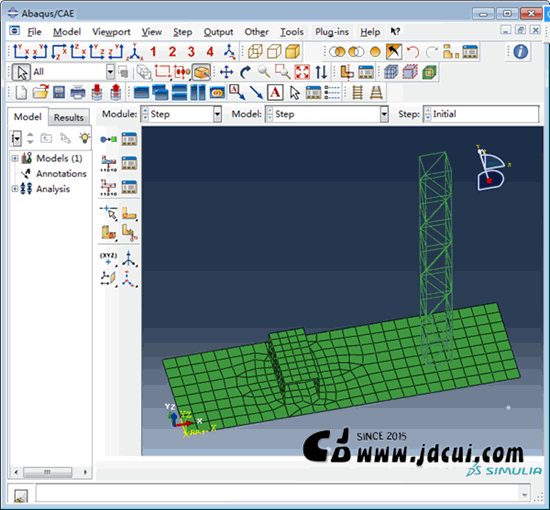
Task: Select the Rotate View tool
Action: [246, 73]
